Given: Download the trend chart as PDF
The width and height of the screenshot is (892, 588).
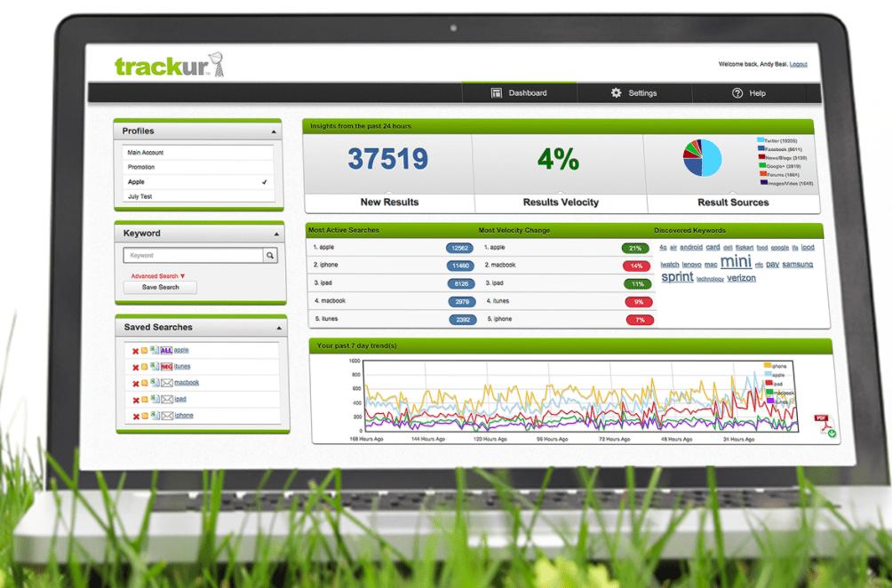Looking at the screenshot, I should pyautogui.click(x=824, y=425).
